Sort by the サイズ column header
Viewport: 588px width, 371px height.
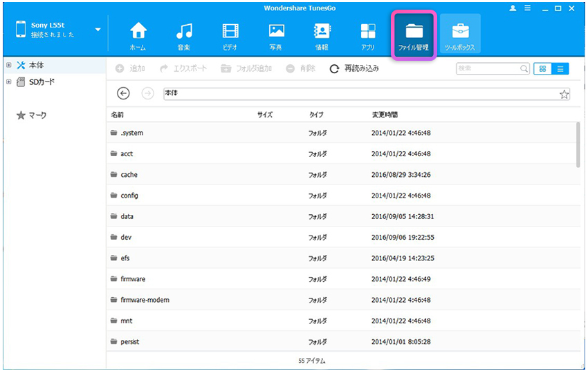pos(265,115)
